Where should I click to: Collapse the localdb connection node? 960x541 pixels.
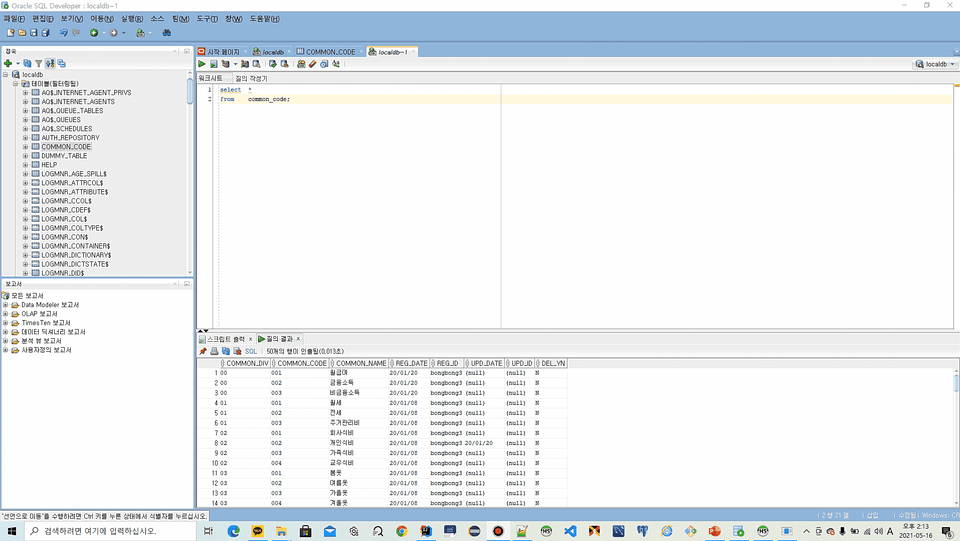tap(6, 75)
